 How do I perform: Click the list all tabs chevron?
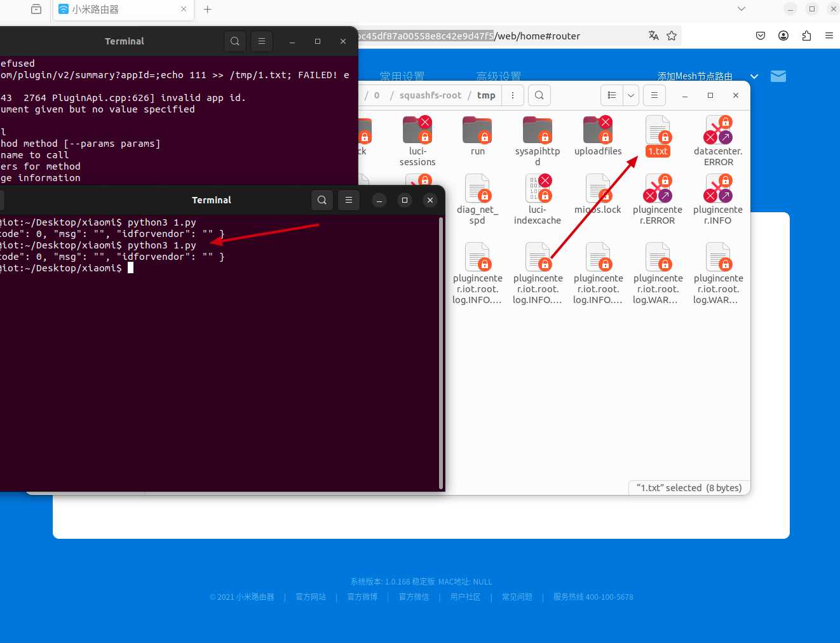point(741,9)
